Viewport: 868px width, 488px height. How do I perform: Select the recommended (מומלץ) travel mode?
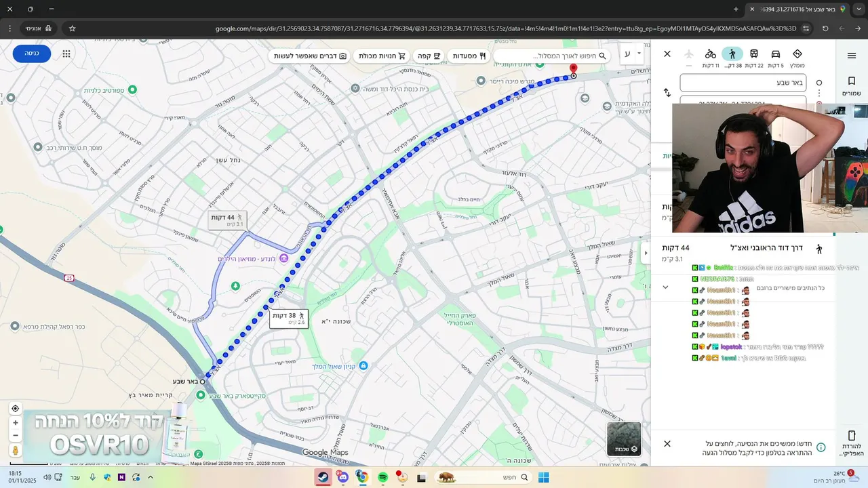pyautogui.click(x=797, y=54)
